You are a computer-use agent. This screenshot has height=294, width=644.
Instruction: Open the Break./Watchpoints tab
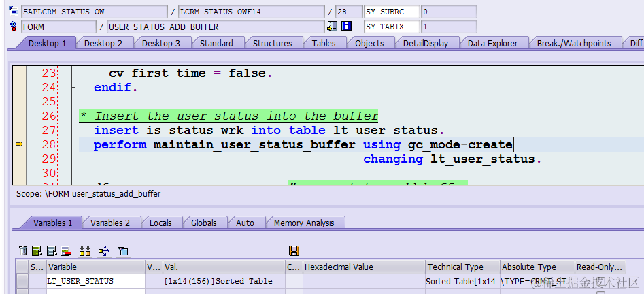coord(574,43)
